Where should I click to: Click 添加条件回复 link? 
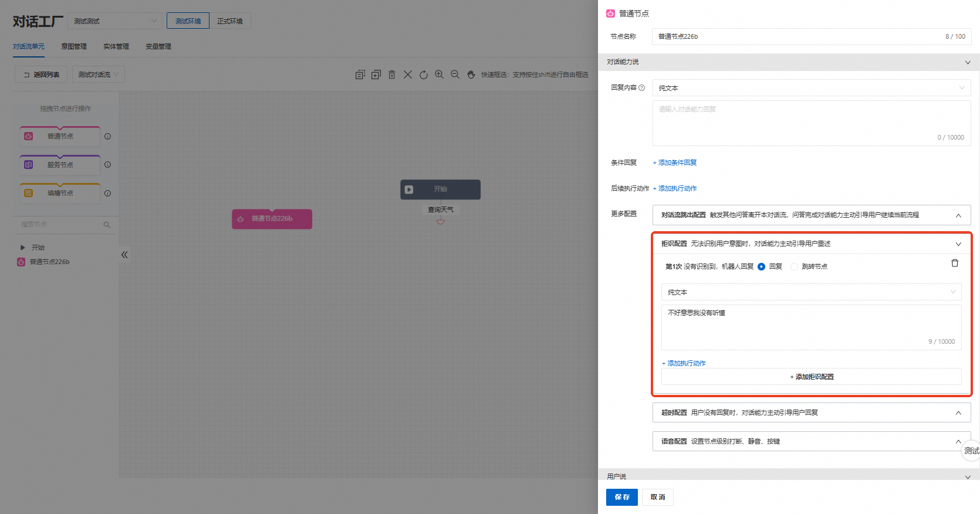(675, 163)
